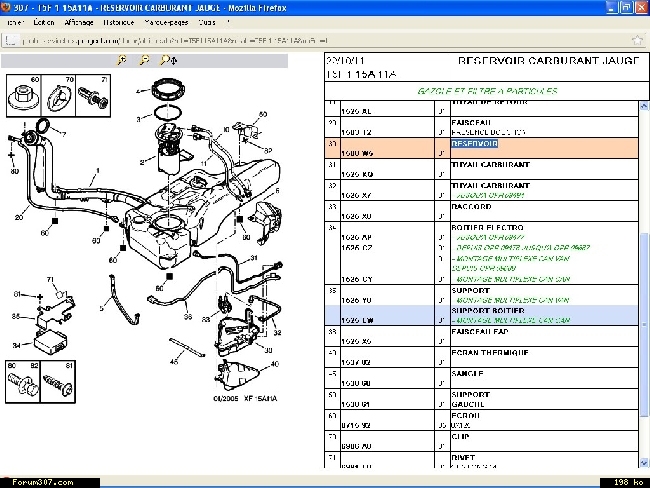
Task: Click RACCORD description in row 33
Action: 471,206
